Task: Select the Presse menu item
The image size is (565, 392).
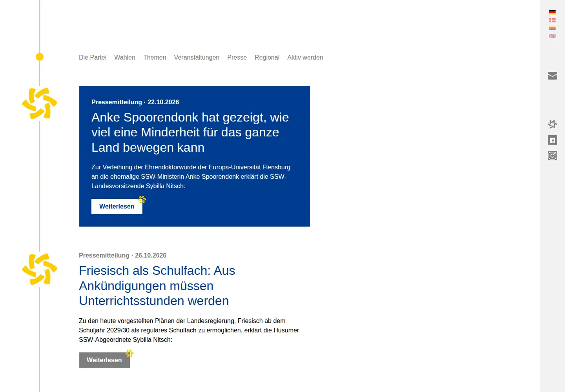Action: [x=237, y=57]
